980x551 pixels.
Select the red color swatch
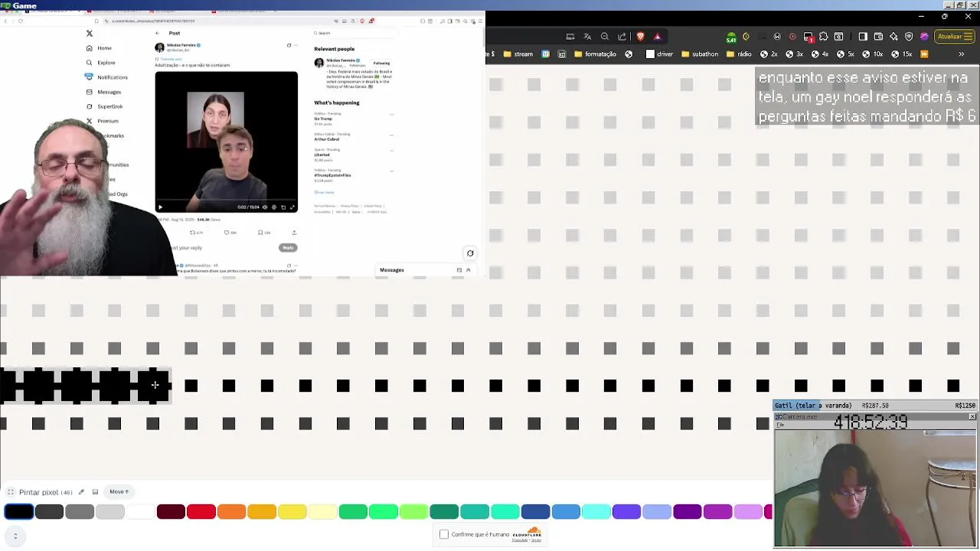[201, 512]
